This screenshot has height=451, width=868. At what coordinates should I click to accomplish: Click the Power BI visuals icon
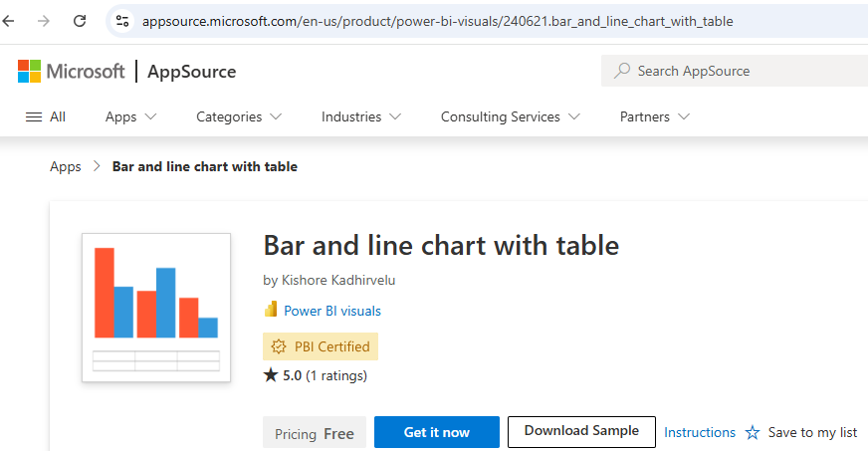pos(271,311)
